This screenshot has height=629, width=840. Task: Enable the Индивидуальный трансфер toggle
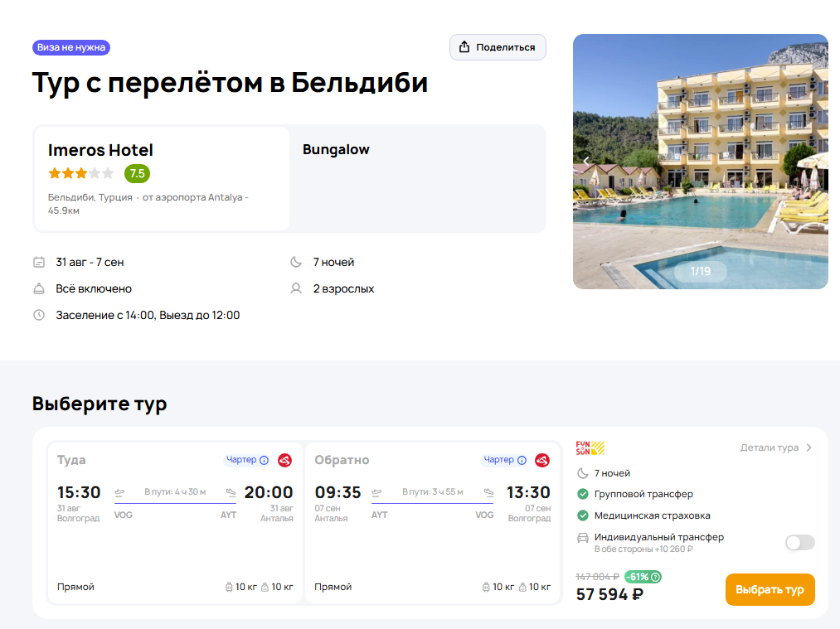(x=800, y=542)
